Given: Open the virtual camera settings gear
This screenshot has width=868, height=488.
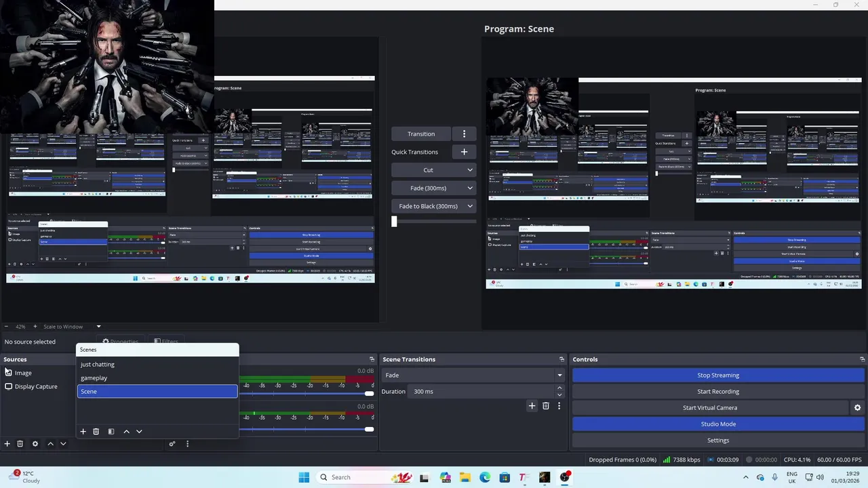Looking at the screenshot, I should tap(857, 407).
